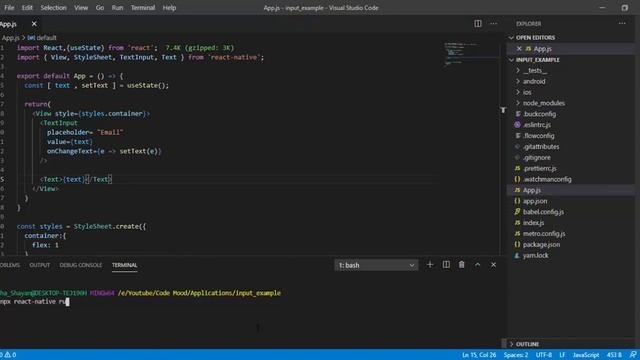
Task: Open the View menu
Action: pos(81,8)
